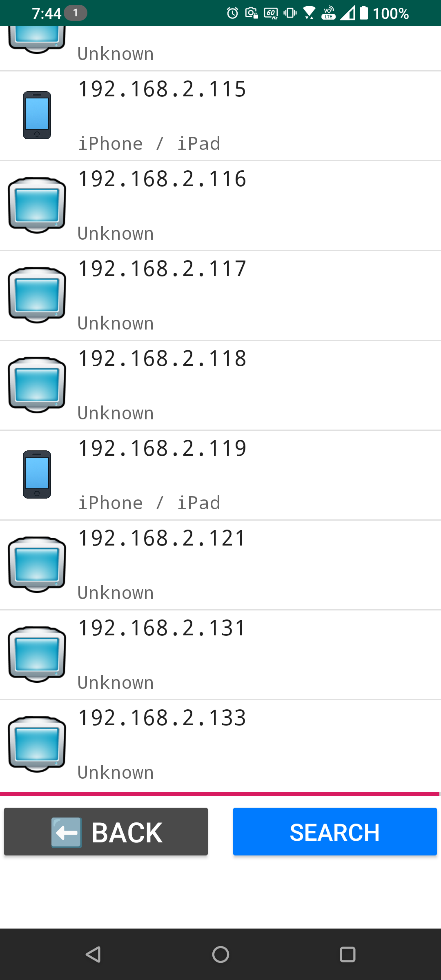Tap the monitor icon beside 192.168.2.117
The image size is (441, 980).
click(x=37, y=295)
